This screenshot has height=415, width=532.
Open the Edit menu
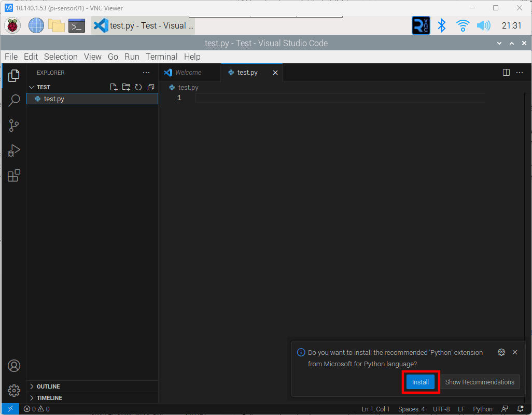pos(31,57)
